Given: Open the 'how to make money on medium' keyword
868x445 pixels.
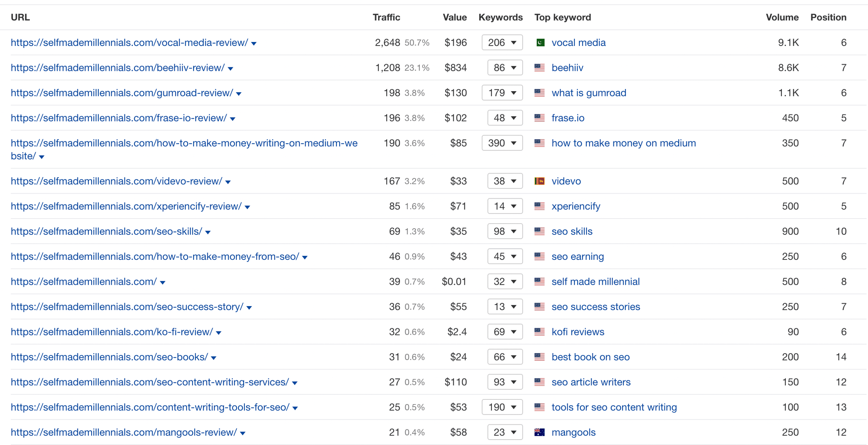Looking at the screenshot, I should (624, 143).
